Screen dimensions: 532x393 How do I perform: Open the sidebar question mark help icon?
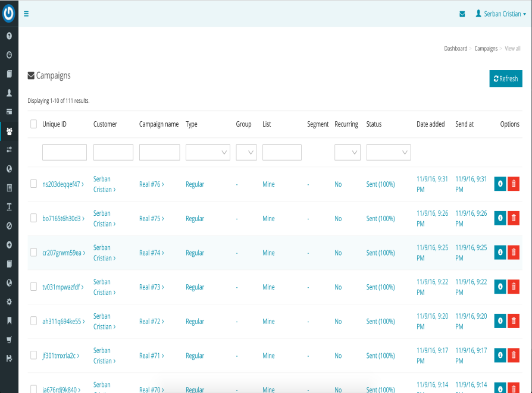[9, 36]
